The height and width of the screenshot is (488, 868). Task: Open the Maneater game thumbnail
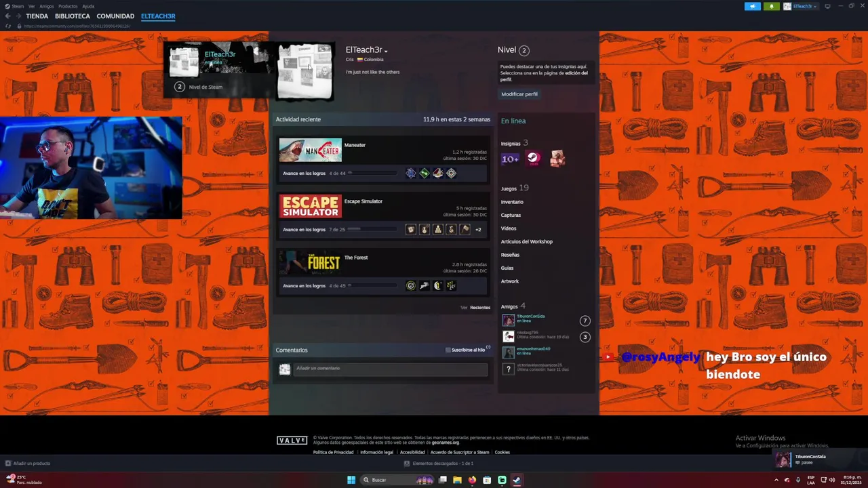click(311, 150)
